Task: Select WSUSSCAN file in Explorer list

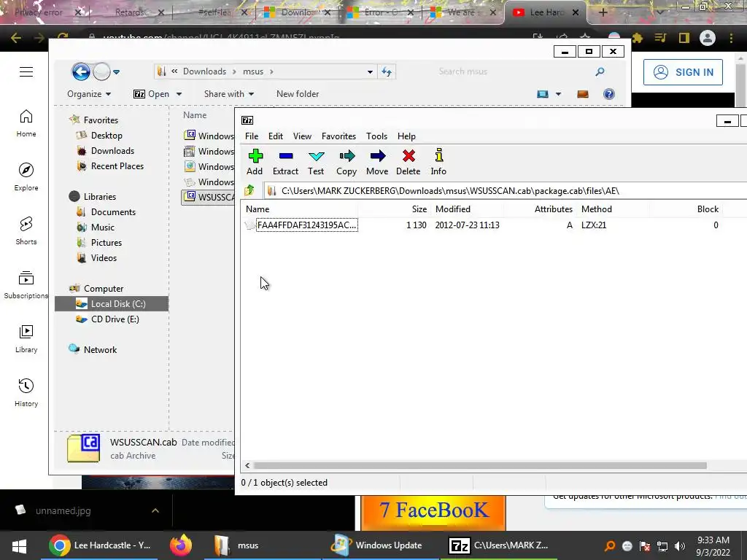Action: point(208,197)
